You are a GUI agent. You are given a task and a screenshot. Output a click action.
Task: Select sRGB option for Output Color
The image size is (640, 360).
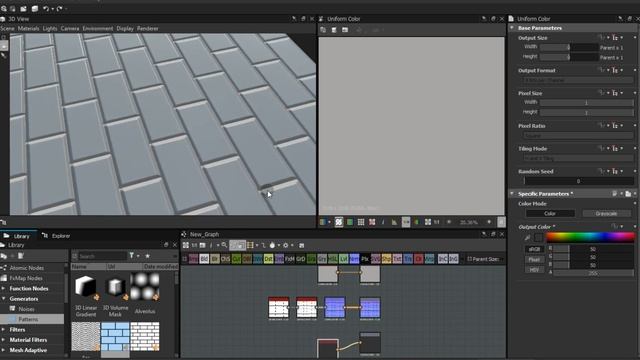click(534, 249)
